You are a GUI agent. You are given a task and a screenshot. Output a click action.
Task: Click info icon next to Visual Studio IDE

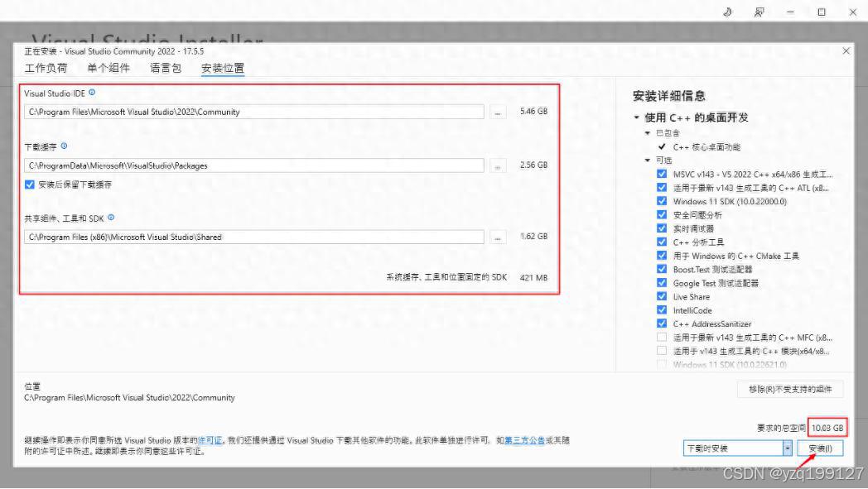pos(92,93)
